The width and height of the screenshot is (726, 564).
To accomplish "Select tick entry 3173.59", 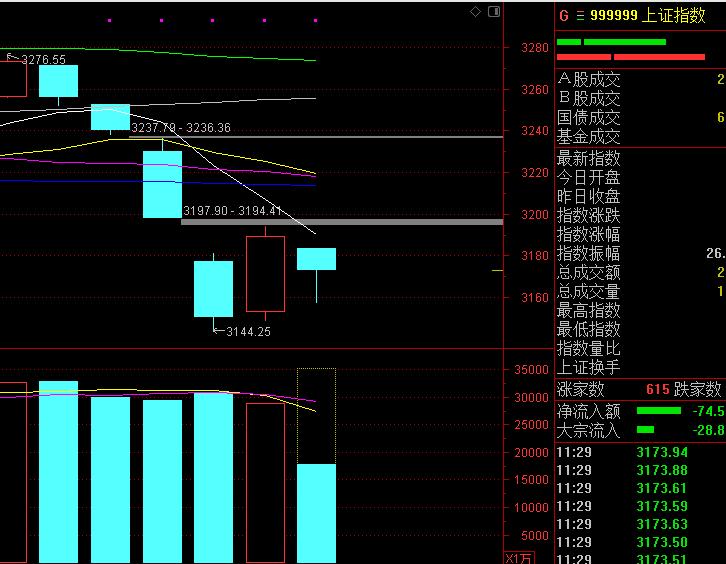I will [x=662, y=507].
